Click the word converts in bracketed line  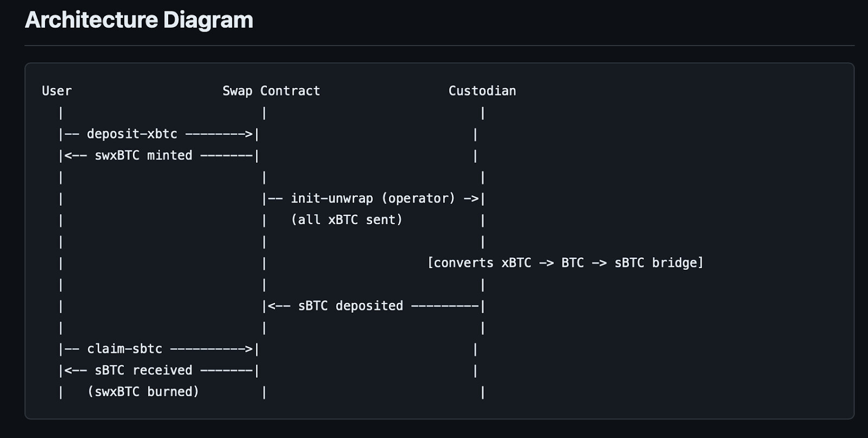[464, 263]
